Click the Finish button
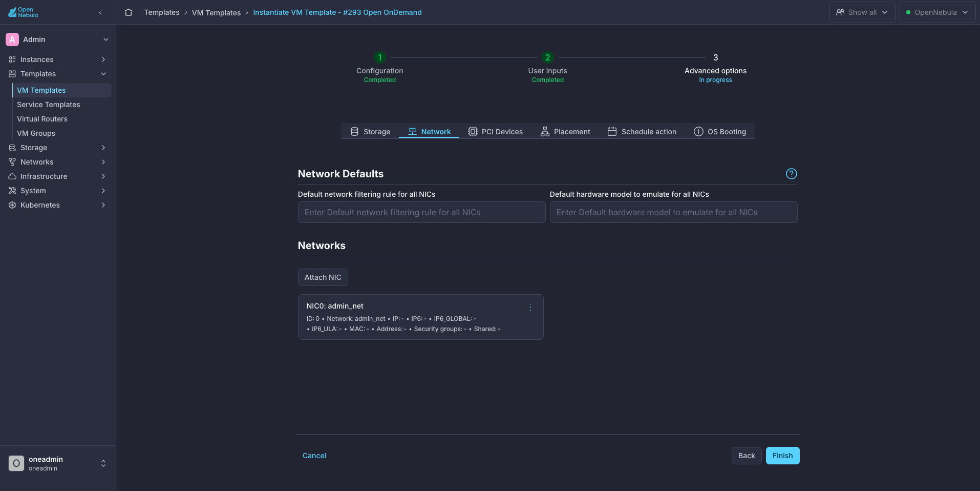980x491 pixels. [782, 456]
